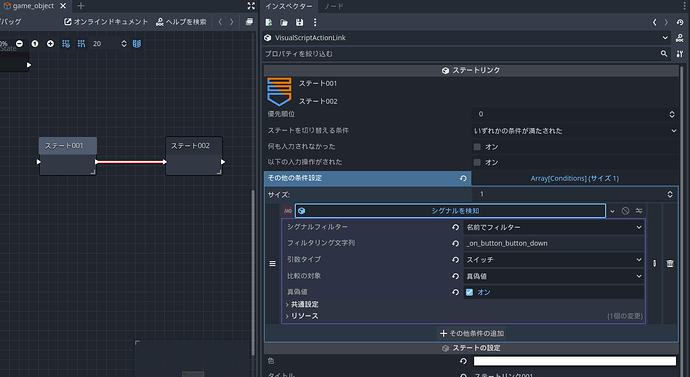Go back in inspector history
Image resolution: width=690 pixels, height=377 pixels.
coord(654,22)
